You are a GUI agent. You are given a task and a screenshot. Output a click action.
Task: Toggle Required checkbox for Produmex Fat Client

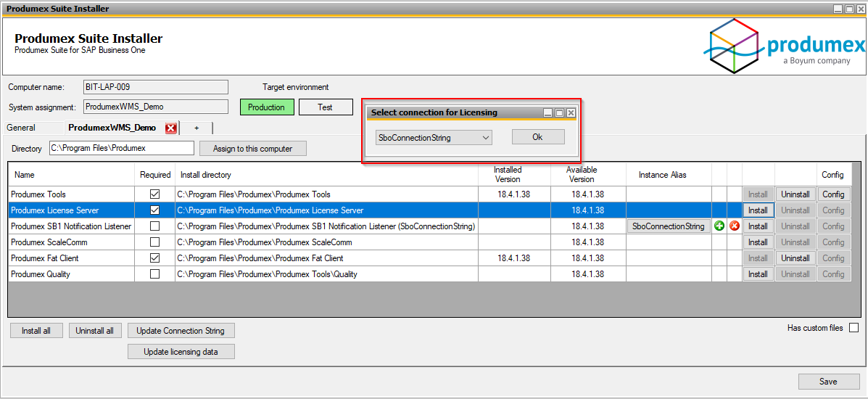[x=155, y=258]
